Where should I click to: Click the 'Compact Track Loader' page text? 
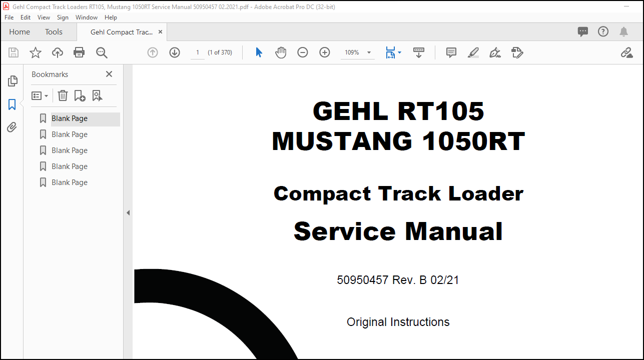[398, 193]
